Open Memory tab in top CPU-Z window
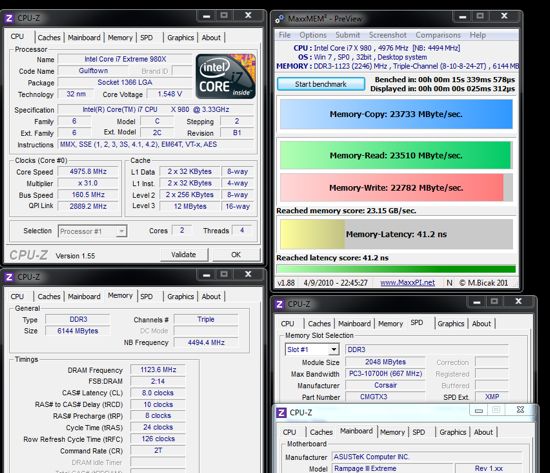550x473 pixels. click(120, 38)
